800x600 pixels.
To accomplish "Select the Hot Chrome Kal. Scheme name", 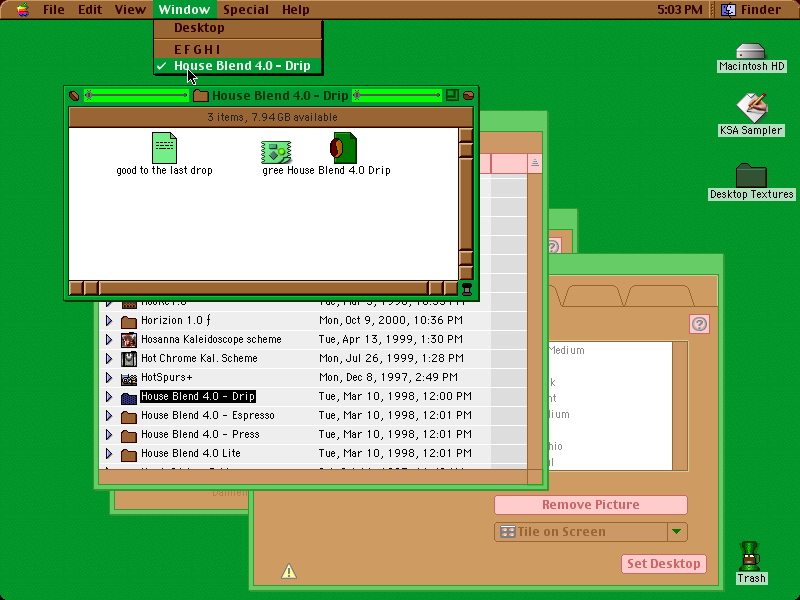I will tap(199, 358).
